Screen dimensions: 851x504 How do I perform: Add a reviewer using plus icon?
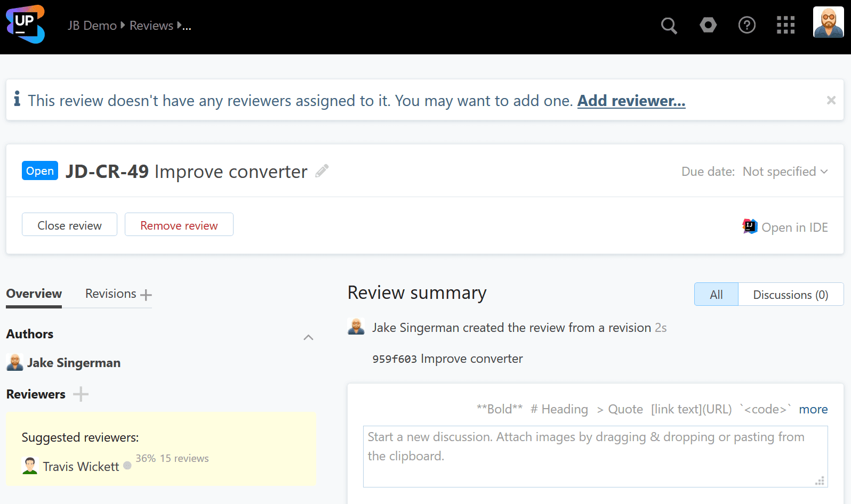click(81, 394)
